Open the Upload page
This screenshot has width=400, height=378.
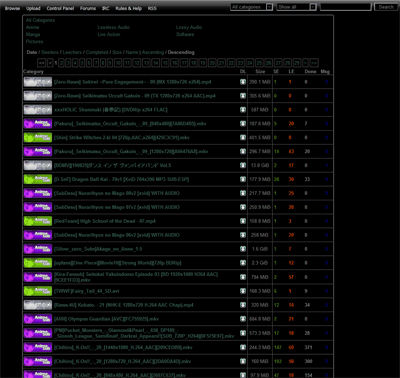coord(33,8)
